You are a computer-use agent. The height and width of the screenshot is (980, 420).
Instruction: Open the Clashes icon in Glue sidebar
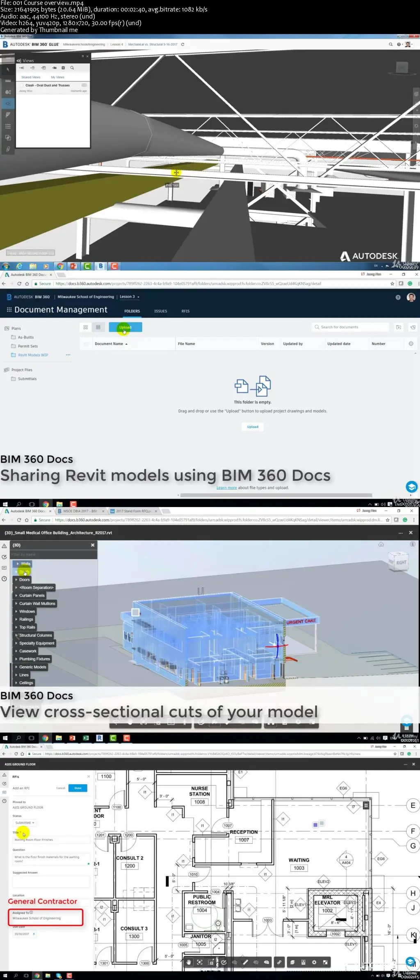pos(8,138)
